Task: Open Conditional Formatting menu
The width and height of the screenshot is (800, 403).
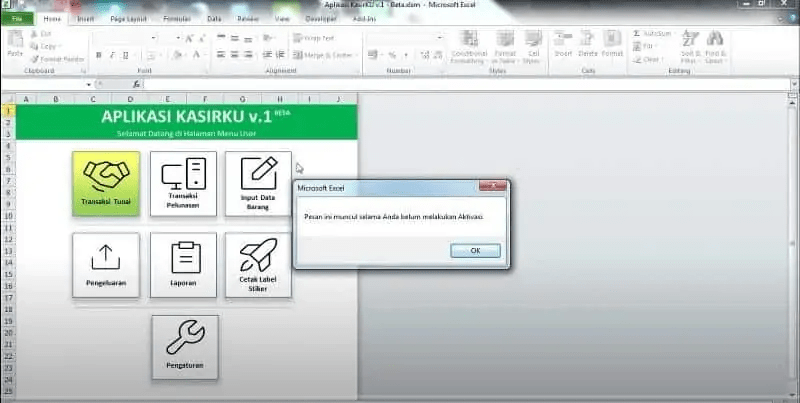Action: click(x=468, y=47)
